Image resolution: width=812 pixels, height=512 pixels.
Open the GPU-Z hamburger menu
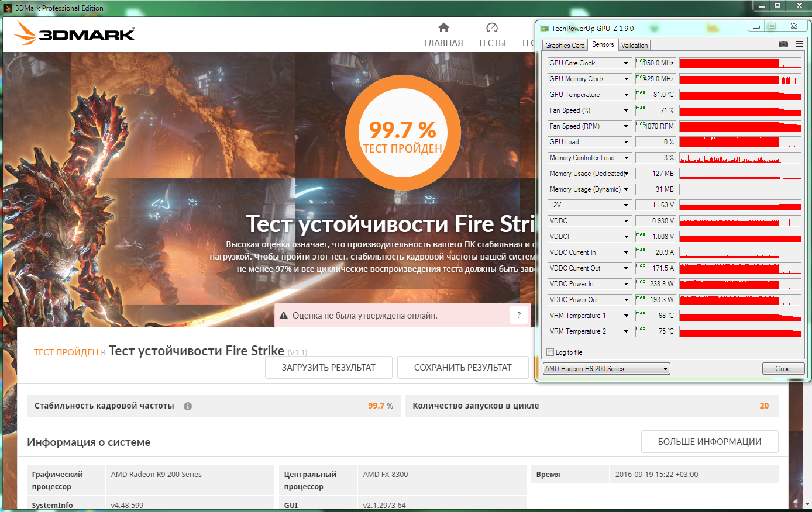(799, 44)
